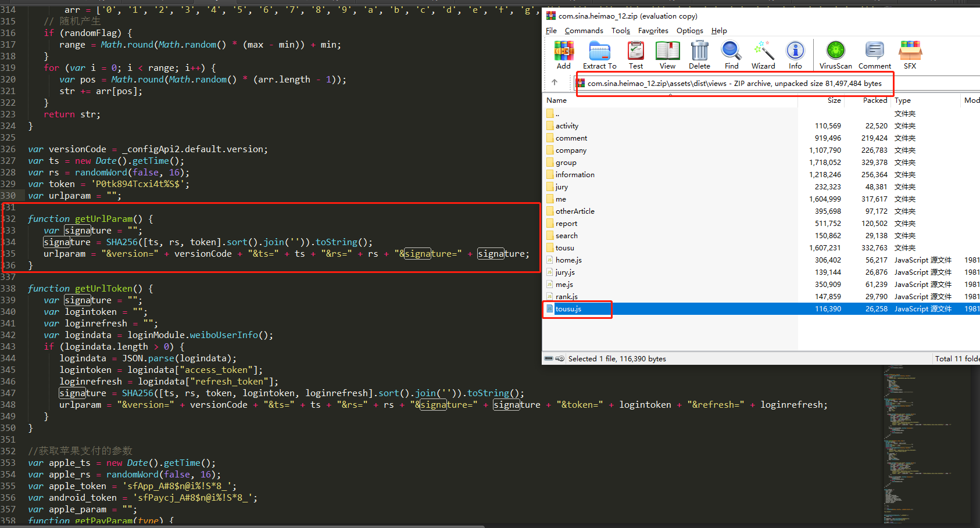Select the report folder
980x528 pixels.
pyautogui.click(x=761, y=223)
